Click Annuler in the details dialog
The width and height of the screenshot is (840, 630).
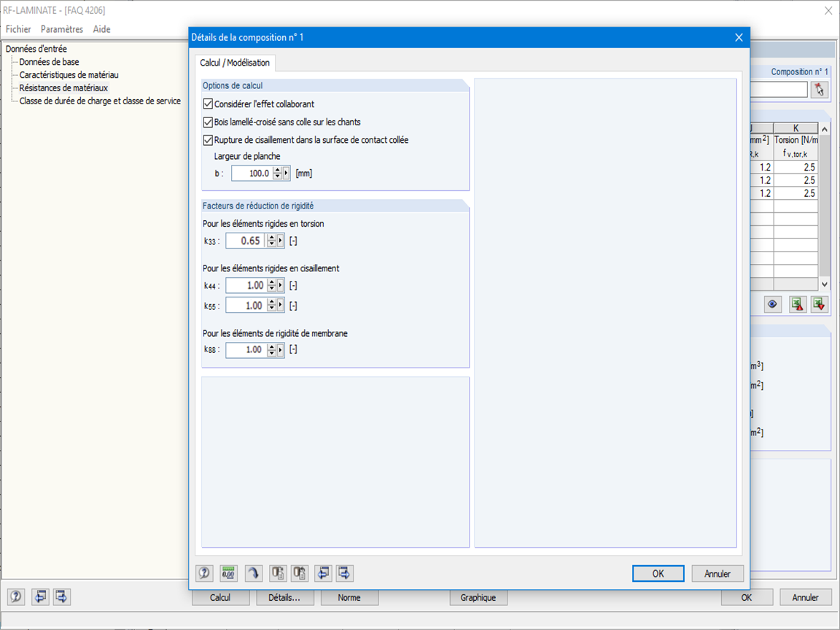tap(717, 573)
